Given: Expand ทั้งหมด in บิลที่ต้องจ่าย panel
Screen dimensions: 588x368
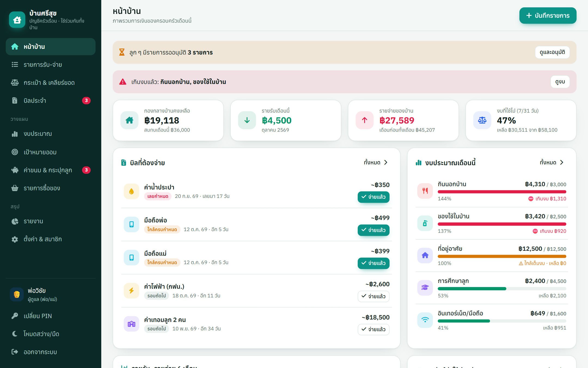Looking at the screenshot, I should (x=376, y=162).
